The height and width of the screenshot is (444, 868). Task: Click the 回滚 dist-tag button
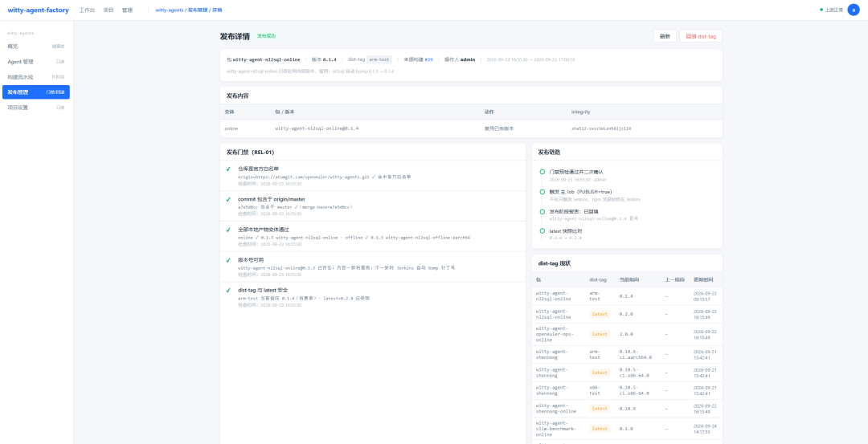[700, 36]
